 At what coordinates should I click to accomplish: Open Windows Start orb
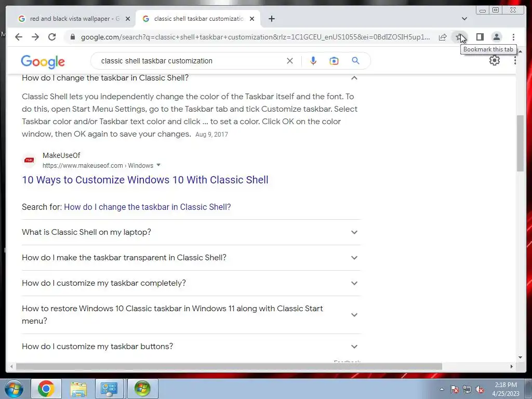coord(14,389)
